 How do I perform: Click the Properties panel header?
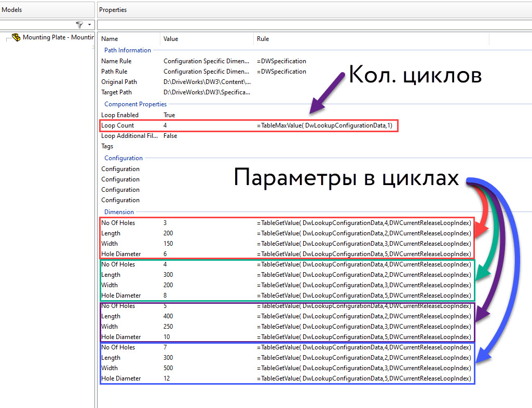pyautogui.click(x=315, y=9)
